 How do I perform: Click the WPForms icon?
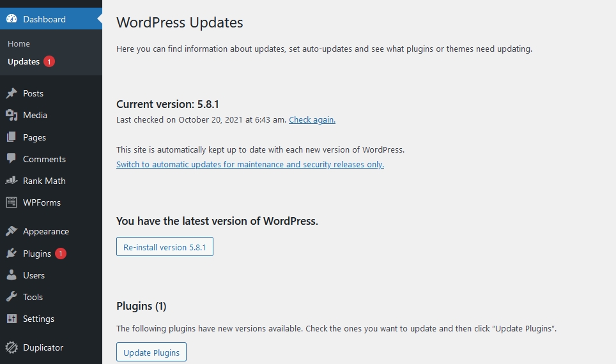click(x=12, y=202)
